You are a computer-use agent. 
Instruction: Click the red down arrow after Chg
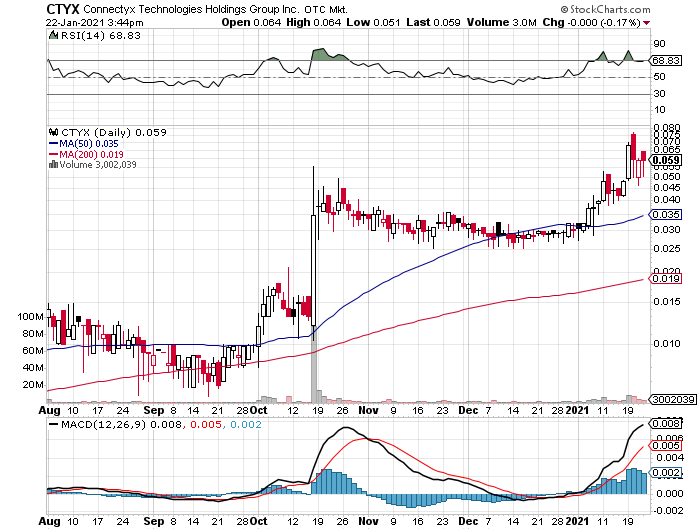pyautogui.click(x=647, y=23)
